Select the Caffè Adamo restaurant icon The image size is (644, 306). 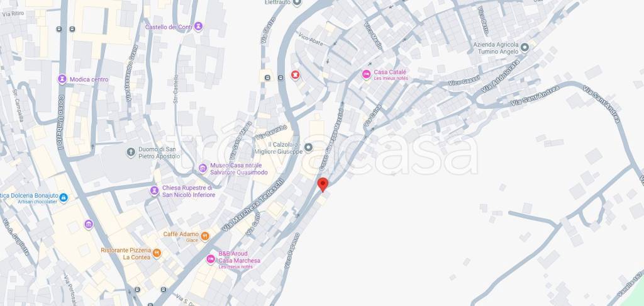[205, 236]
